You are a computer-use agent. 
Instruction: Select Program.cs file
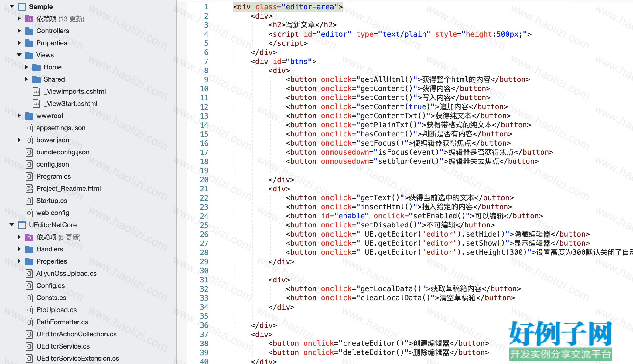(x=53, y=176)
